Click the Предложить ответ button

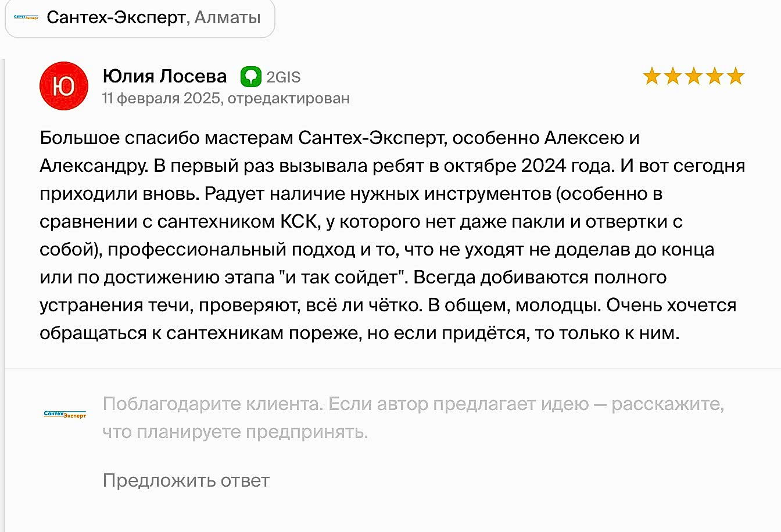tap(186, 480)
